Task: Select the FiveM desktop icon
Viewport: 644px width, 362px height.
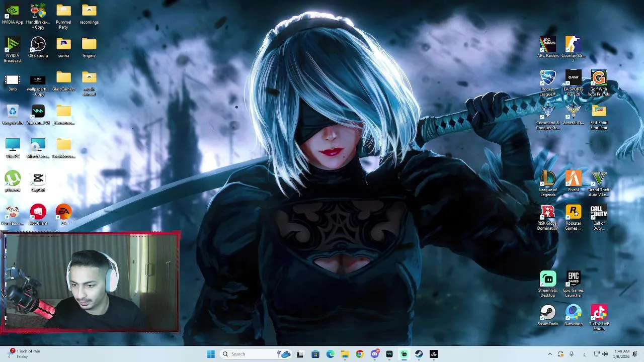Action: click(x=573, y=182)
